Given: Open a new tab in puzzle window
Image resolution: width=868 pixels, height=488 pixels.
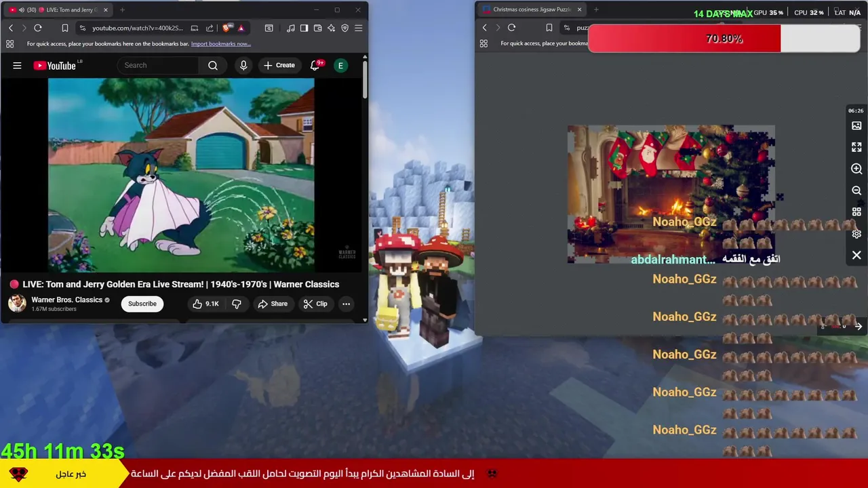Looking at the screenshot, I should (x=596, y=9).
